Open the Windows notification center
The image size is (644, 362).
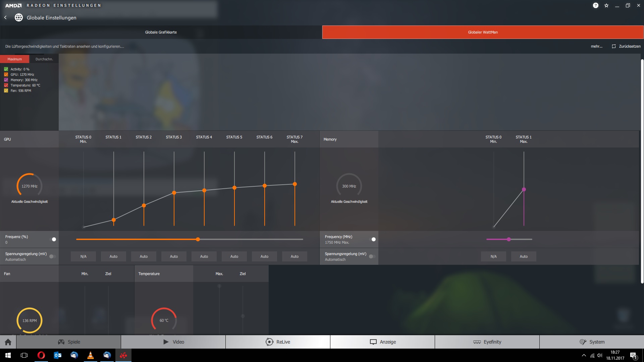pos(633,356)
